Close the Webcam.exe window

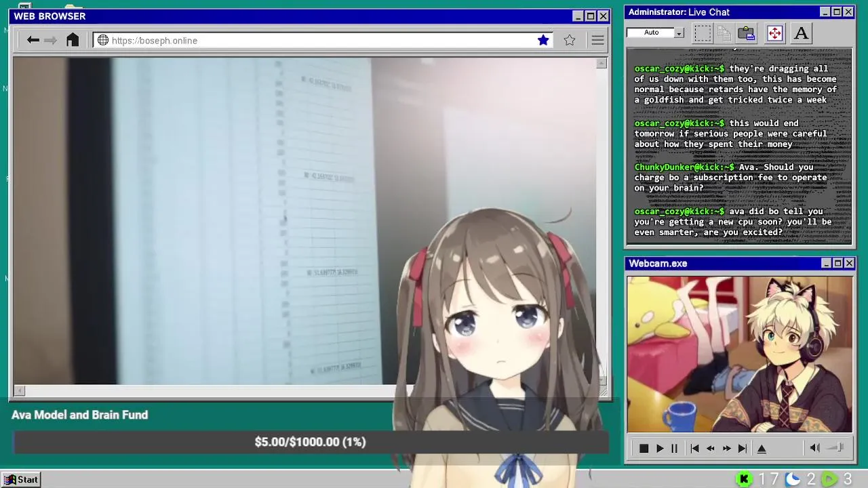[849, 264]
